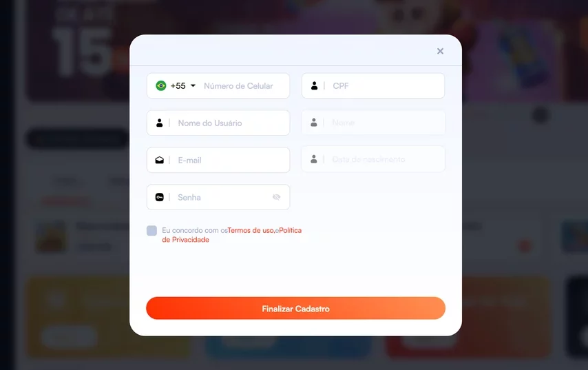The image size is (588, 370).
Task: Select the Nome do Usuário text field
Action: tap(218, 123)
